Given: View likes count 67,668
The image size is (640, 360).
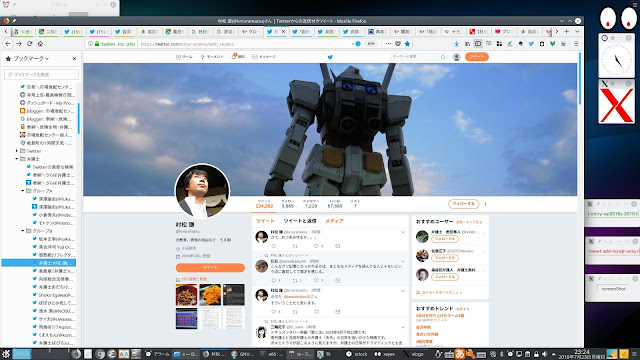Looking at the screenshot, I should click(335, 204).
